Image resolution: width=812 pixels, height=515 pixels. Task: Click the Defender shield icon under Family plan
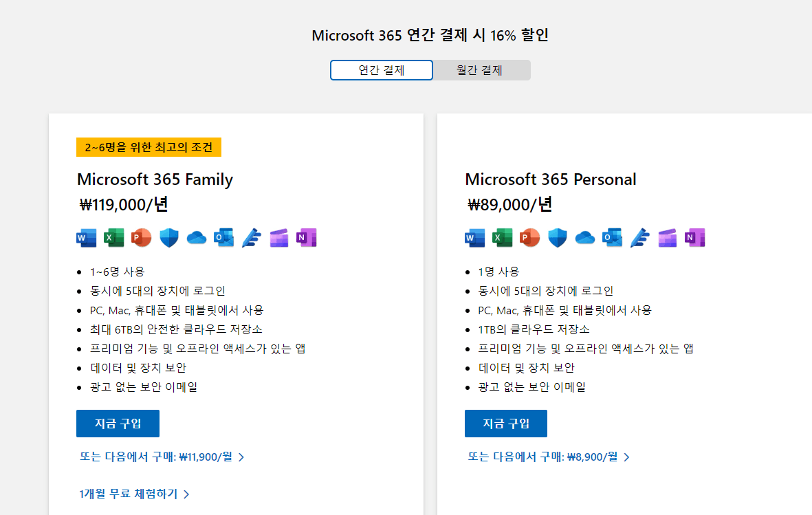point(169,238)
